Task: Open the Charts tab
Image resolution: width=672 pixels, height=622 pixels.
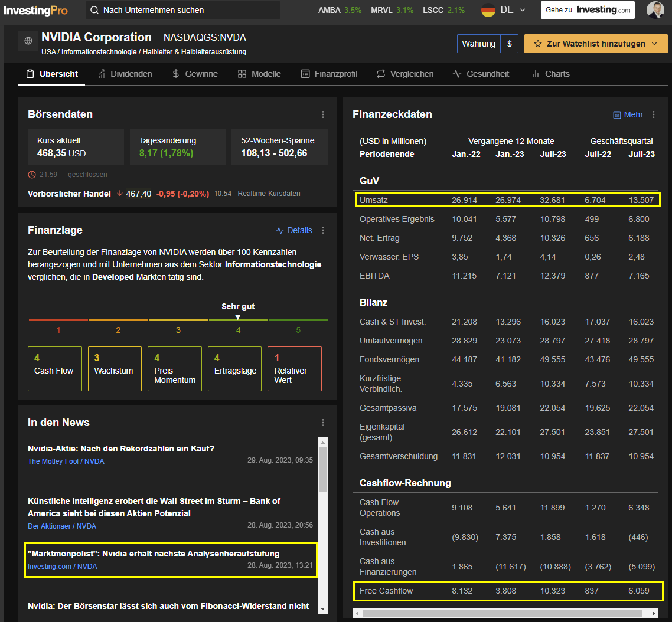Action: (x=550, y=74)
